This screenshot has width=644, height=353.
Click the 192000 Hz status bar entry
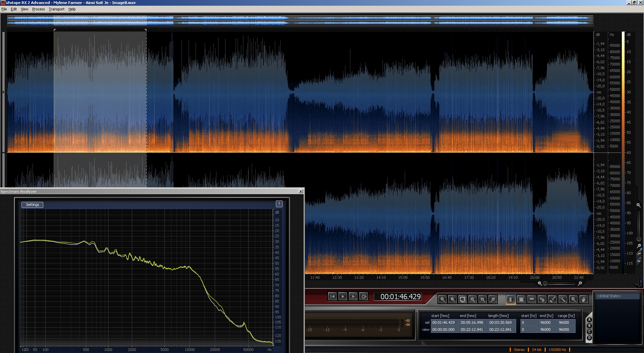tap(557, 350)
